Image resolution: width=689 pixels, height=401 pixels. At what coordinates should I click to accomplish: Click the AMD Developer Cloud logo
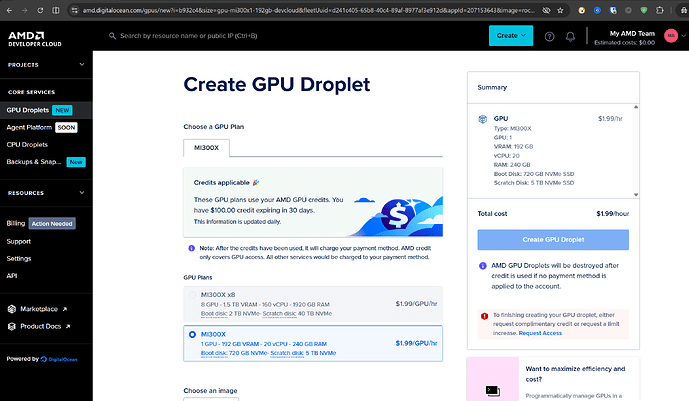pos(32,36)
